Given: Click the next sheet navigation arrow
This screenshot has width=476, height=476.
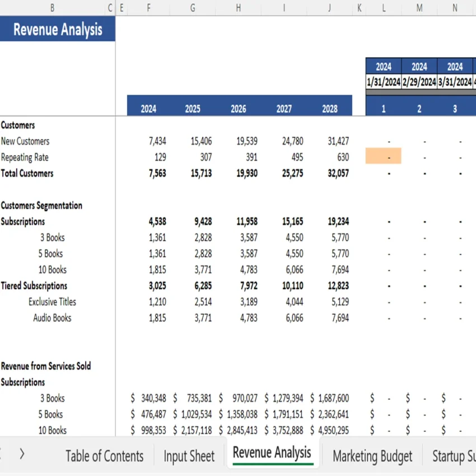Looking at the screenshot, I should [21, 455].
